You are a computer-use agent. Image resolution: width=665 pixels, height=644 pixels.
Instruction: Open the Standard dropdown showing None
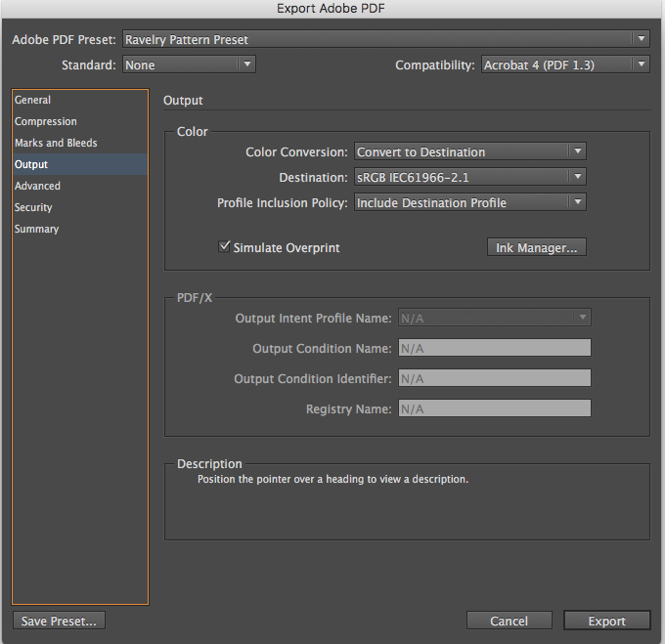click(189, 64)
